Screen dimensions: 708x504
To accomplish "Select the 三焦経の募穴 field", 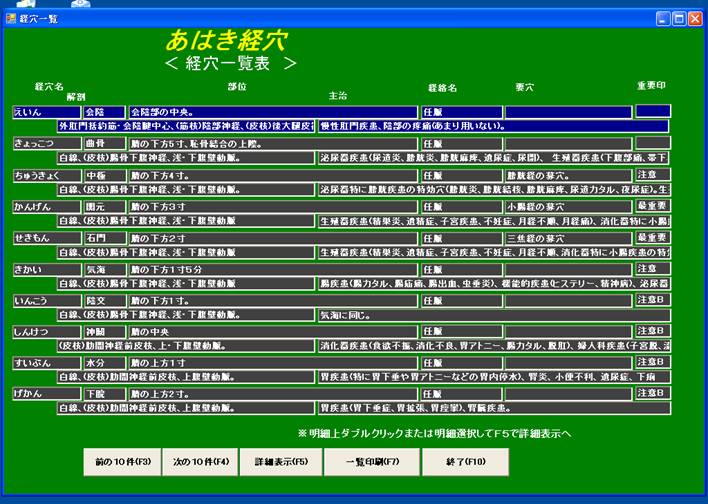I will [x=568, y=238].
